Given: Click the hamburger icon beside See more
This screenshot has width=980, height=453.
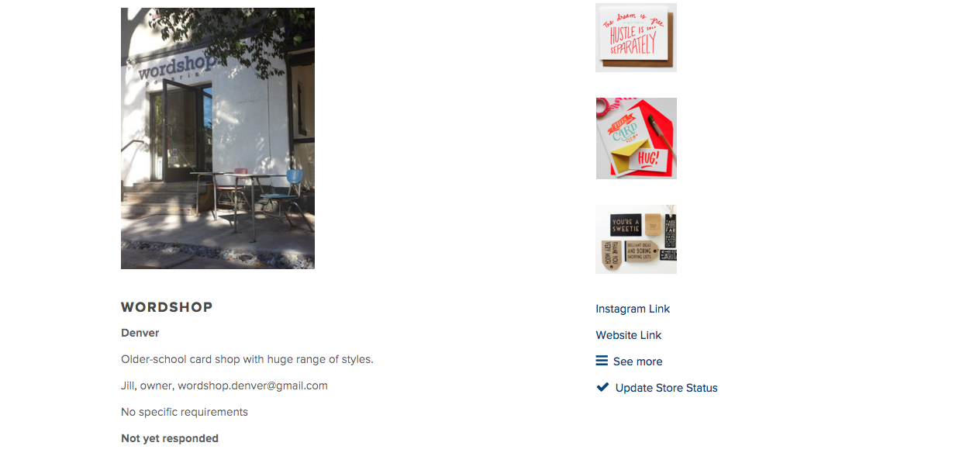Looking at the screenshot, I should coord(602,361).
